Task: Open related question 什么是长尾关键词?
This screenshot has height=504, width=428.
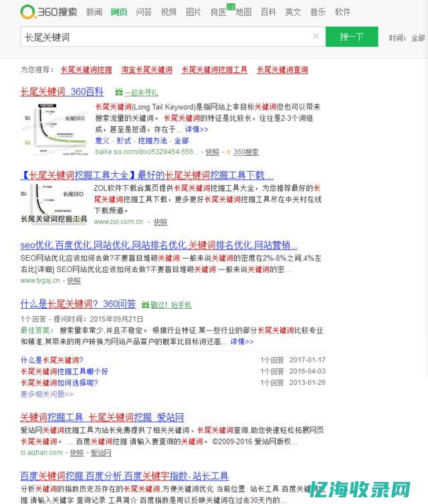Action: 51,360
